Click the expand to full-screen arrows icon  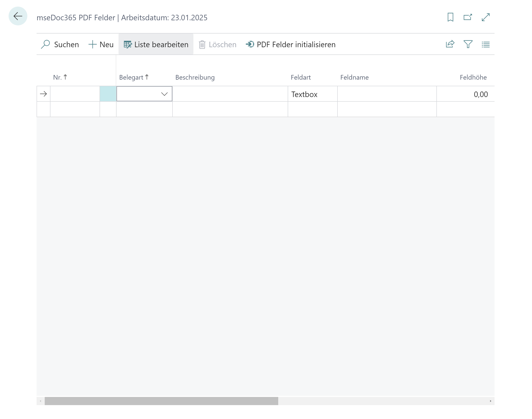click(486, 17)
